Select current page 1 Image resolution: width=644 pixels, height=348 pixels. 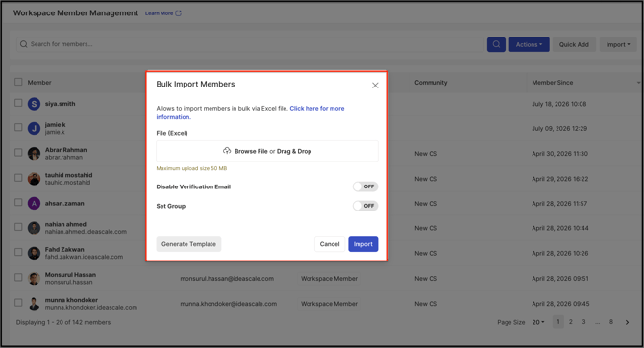[x=557, y=322]
